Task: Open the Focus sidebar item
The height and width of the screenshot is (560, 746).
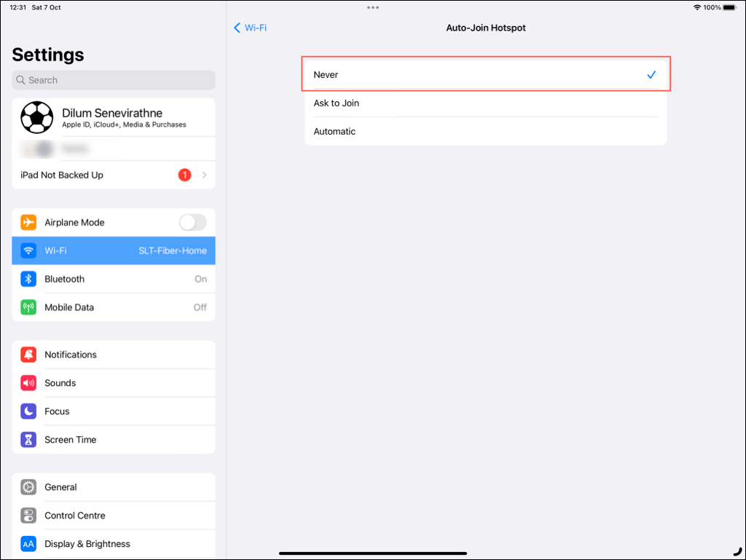Action: [x=114, y=411]
